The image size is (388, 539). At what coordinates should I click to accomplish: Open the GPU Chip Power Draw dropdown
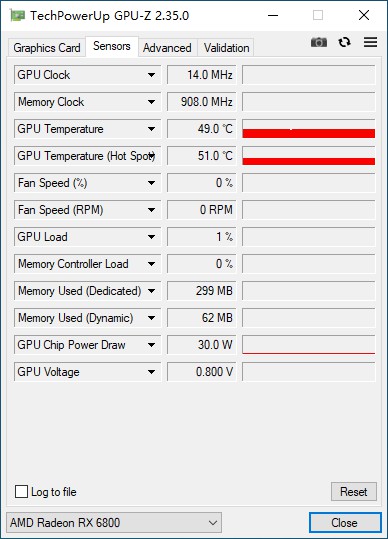[151, 345]
